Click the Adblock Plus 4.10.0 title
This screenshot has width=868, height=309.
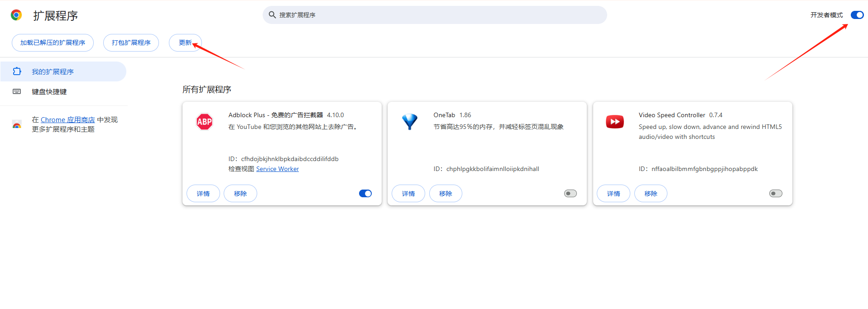coord(286,115)
